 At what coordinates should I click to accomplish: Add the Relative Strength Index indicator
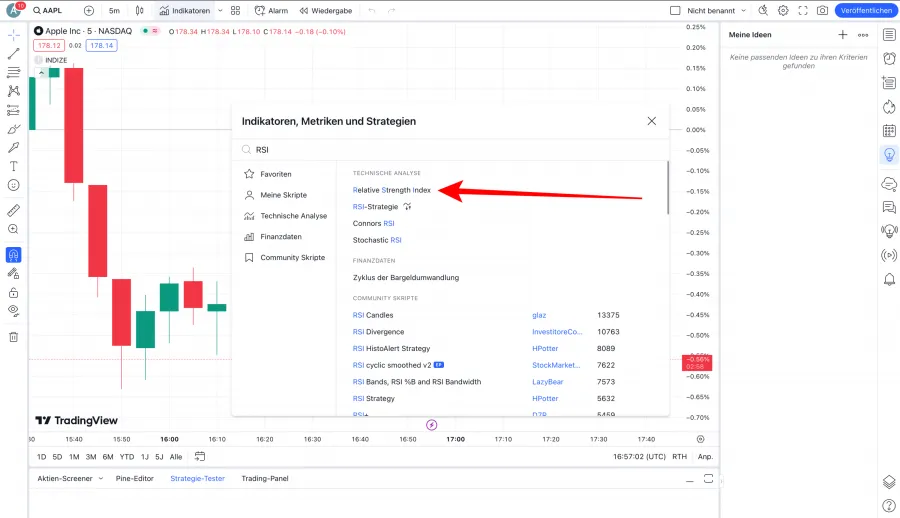(x=391, y=190)
